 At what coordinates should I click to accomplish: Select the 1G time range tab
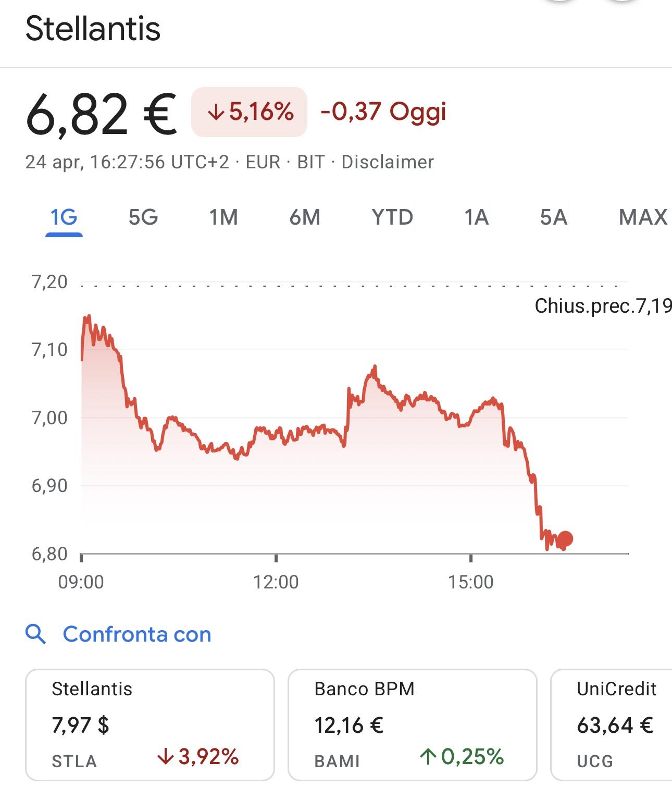[x=64, y=217]
